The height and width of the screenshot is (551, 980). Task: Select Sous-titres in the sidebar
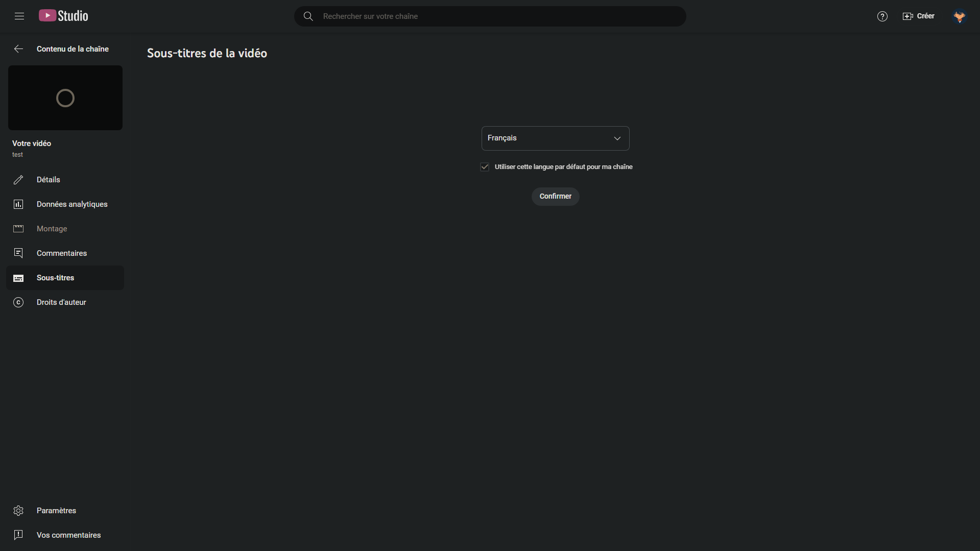pyautogui.click(x=56, y=278)
